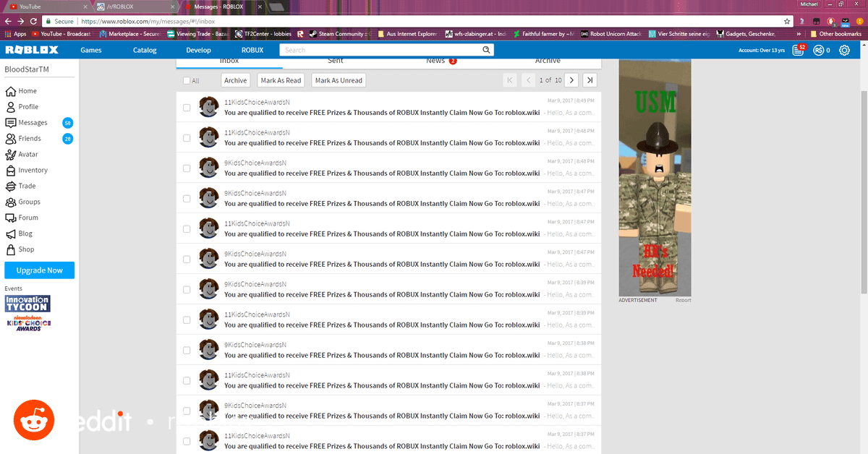The image size is (868, 454).
Task: Open the Home sidebar icon
Action: [x=11, y=91]
